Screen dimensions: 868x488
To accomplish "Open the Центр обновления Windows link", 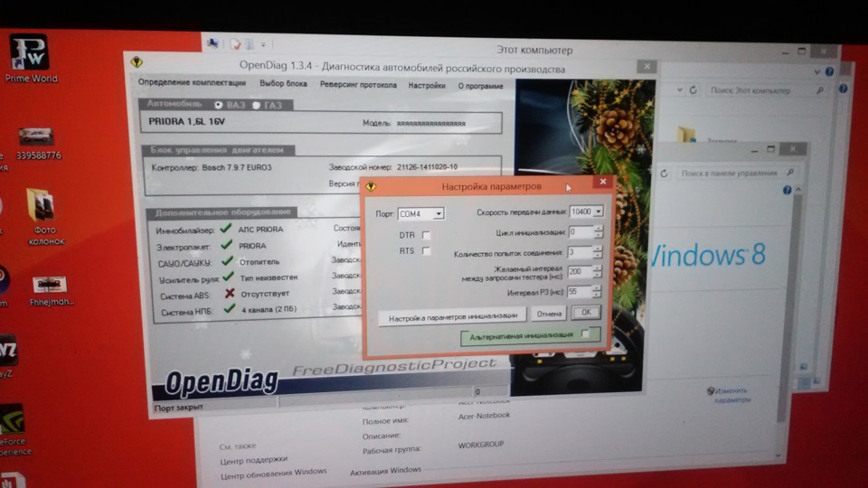I will 273,473.
